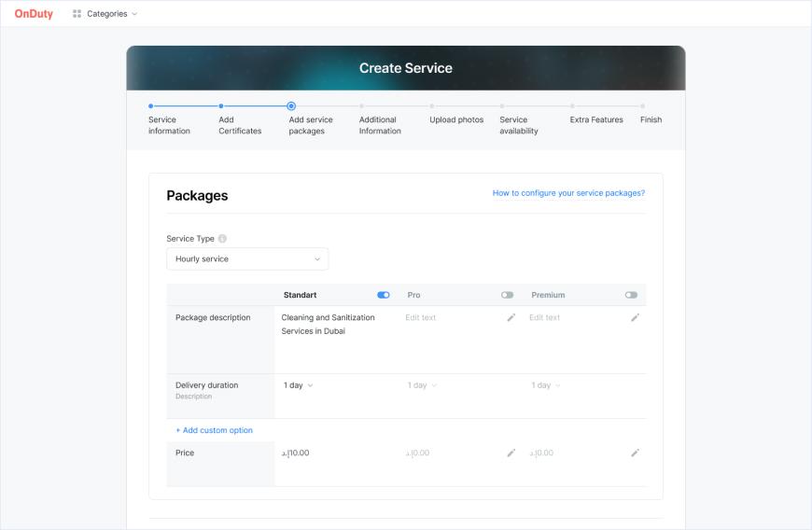Click the Service Type info icon
Screen dimensions: 812x530
click(x=222, y=238)
